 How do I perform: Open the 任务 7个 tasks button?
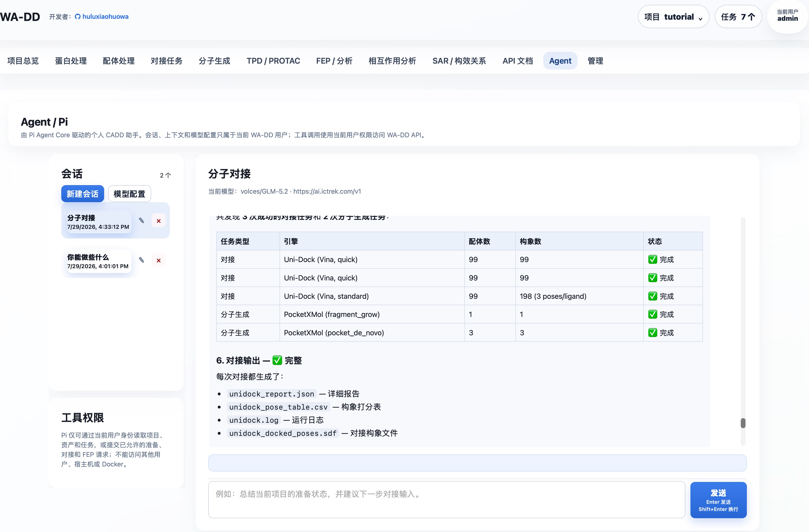(738, 17)
